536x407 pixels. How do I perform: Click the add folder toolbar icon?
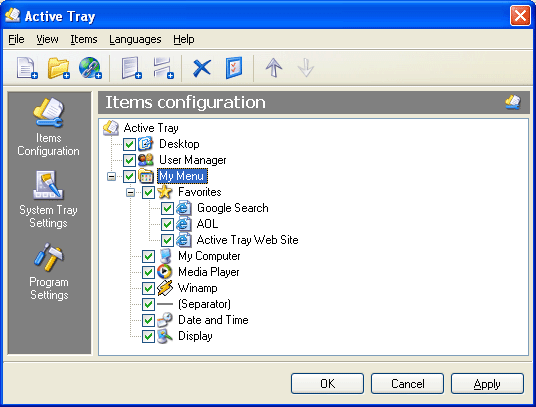(59, 68)
